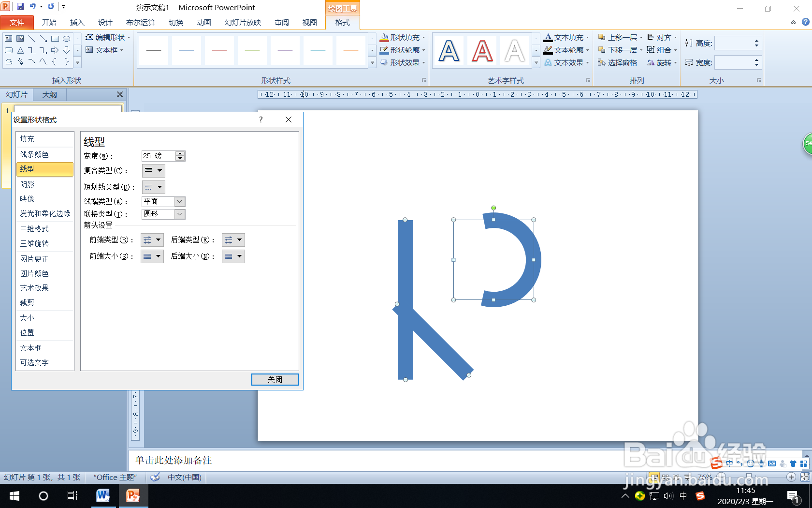This screenshot has width=812, height=508.
Task: Open the compound type (复合类型) dropdown
Action: 159,170
